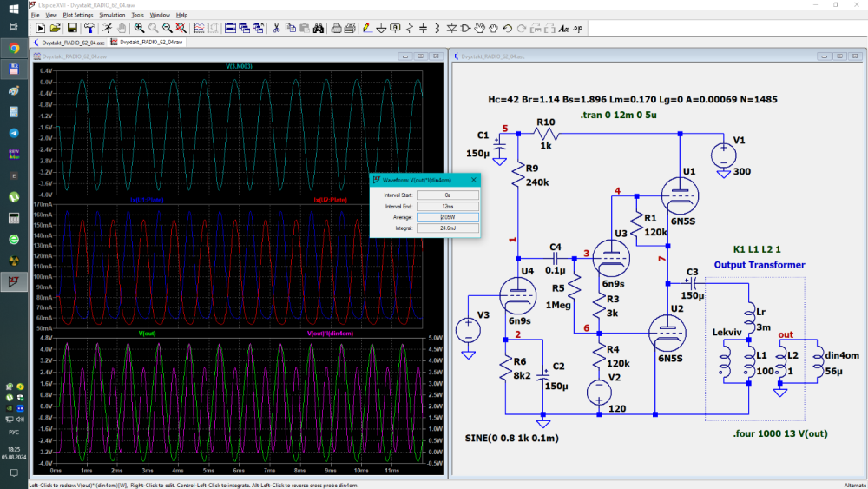Click the Zoom In magnifier icon
This screenshot has height=489, width=868.
139,28
